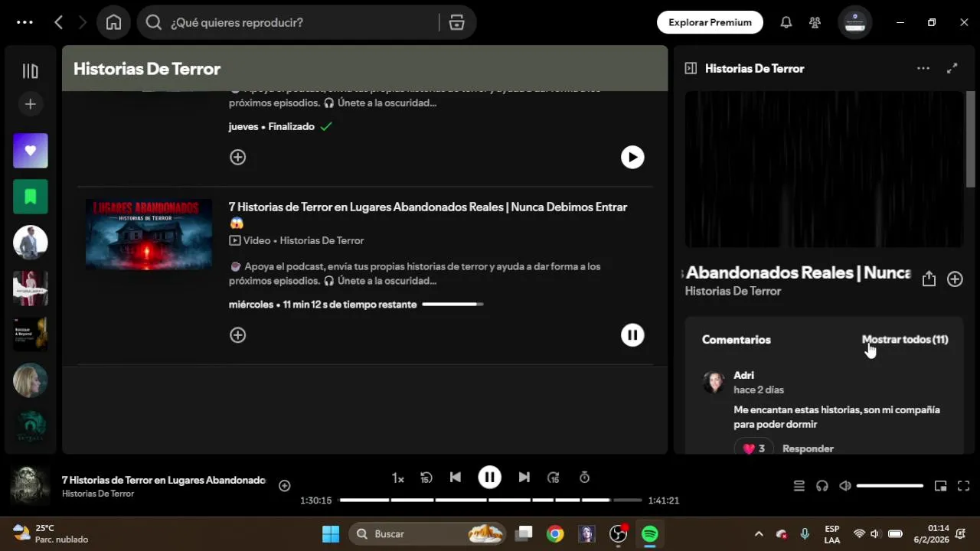The height and width of the screenshot is (551, 980).
Task: Click episode progress bar next to miércoles
Action: (x=452, y=304)
